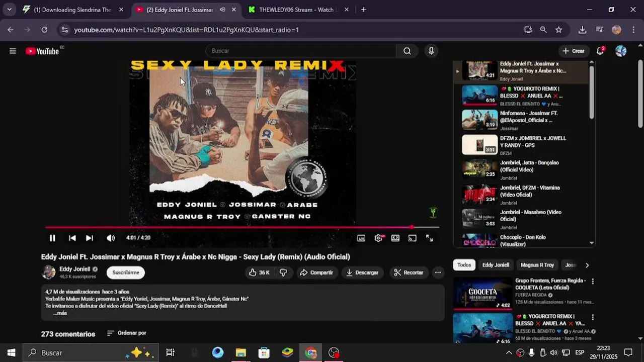Screen dimensions: 644x362
Task: Clip the video with Recortar
Action: coord(409,273)
